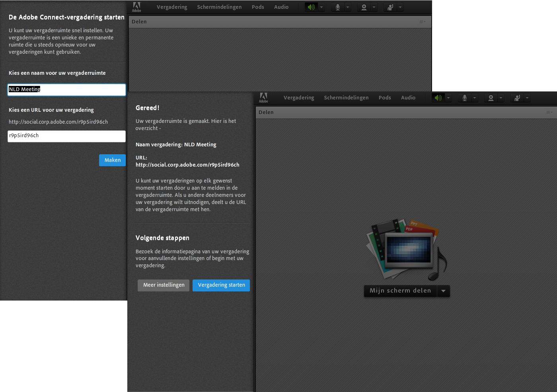Click the Delen pod title in the background window
The width and height of the screenshot is (557, 392).
(x=139, y=21)
